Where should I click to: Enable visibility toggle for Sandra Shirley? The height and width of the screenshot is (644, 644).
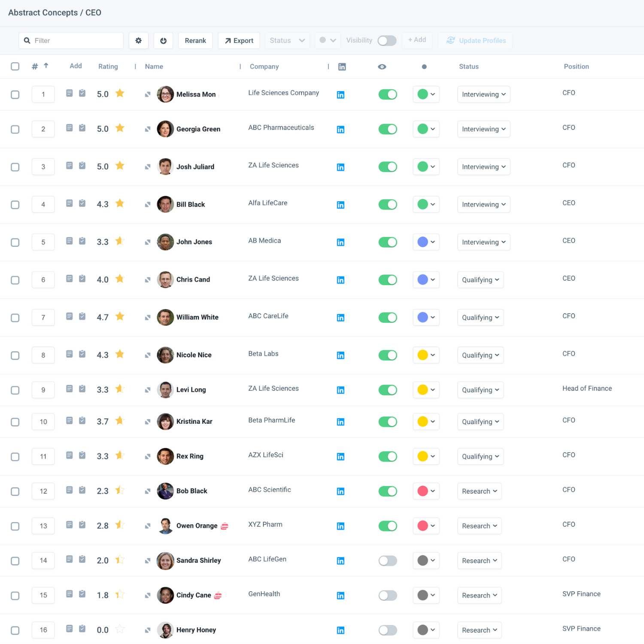387,561
